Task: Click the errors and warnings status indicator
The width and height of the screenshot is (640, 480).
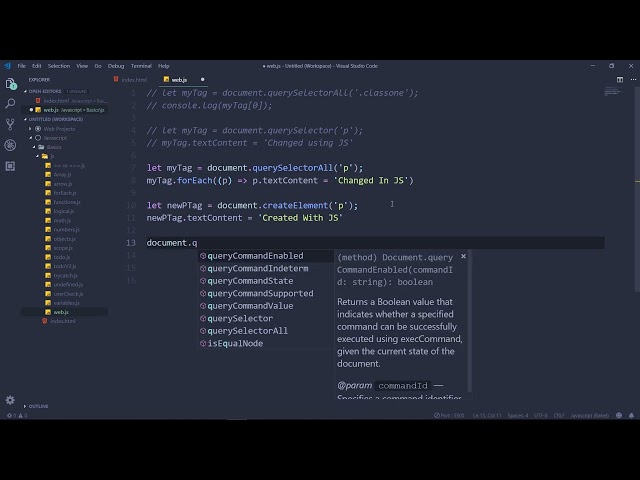Action: click(17, 416)
